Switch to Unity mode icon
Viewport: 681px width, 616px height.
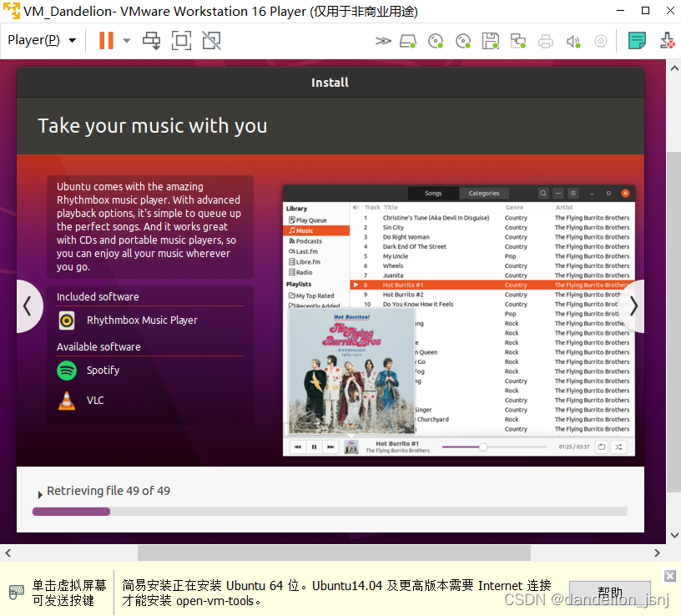point(211,41)
